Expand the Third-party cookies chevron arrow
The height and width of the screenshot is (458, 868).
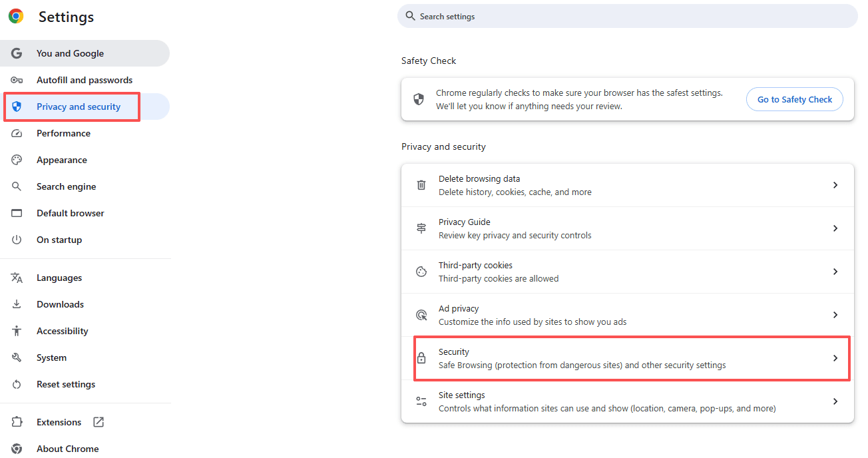tap(835, 272)
